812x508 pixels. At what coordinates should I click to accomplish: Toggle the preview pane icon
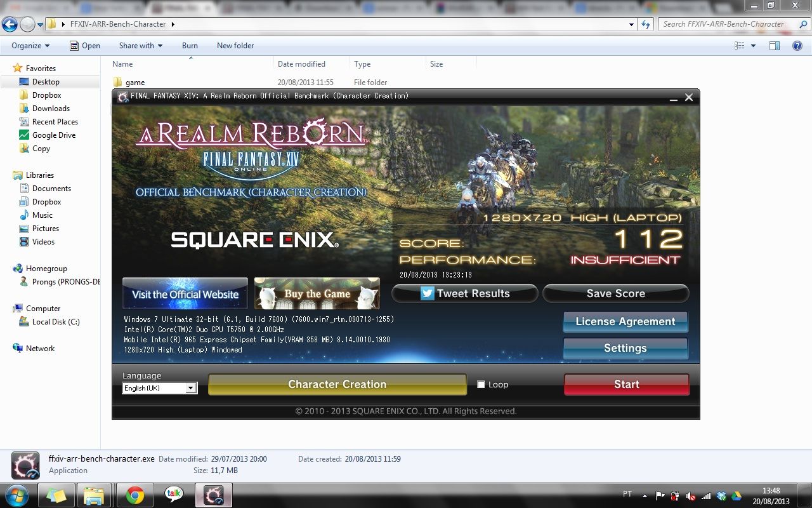[774, 46]
